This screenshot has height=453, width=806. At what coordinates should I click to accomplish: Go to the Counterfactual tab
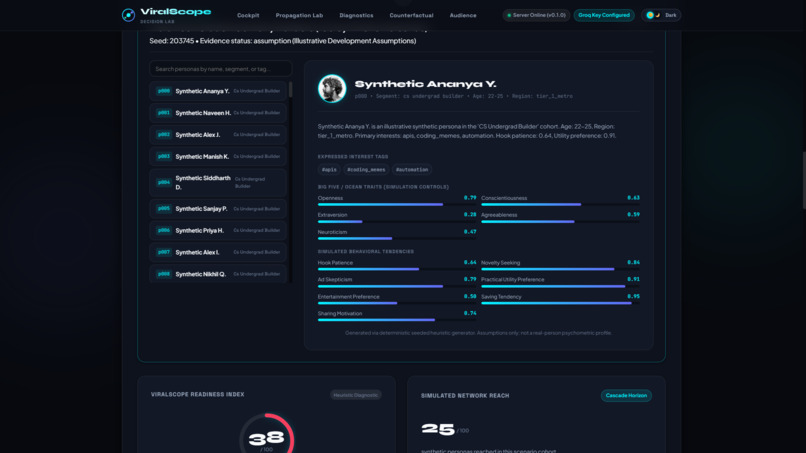coord(411,15)
